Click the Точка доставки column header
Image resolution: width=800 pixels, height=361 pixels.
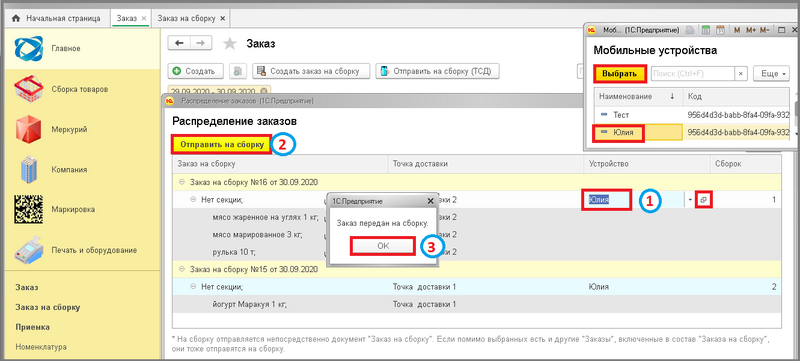[x=486, y=164]
